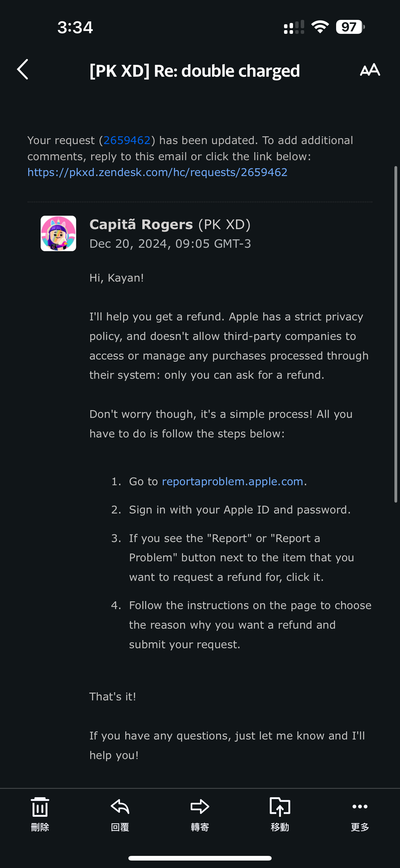Tap the Wi-Fi status icon
This screenshot has height=868, width=400.
point(320,27)
